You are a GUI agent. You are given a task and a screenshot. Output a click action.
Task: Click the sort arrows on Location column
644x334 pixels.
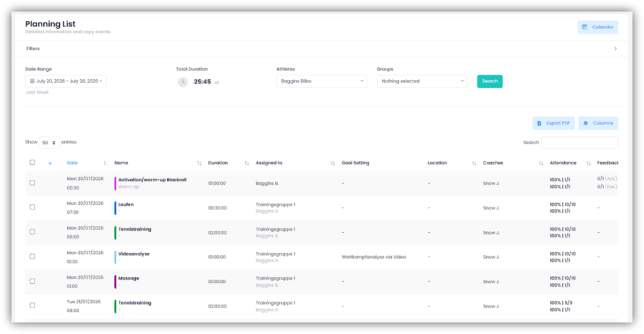point(474,163)
